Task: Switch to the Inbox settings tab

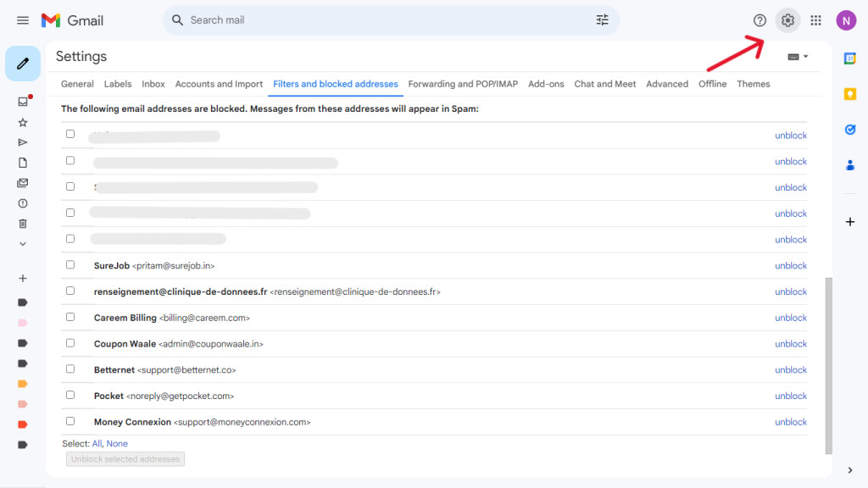Action: [153, 84]
